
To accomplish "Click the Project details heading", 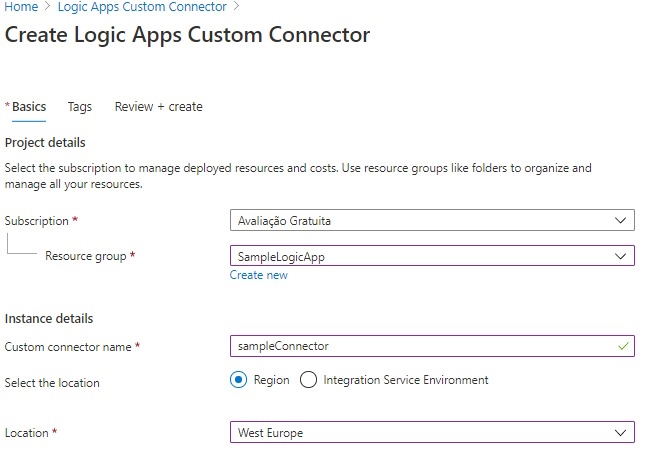I will coord(45,143).
